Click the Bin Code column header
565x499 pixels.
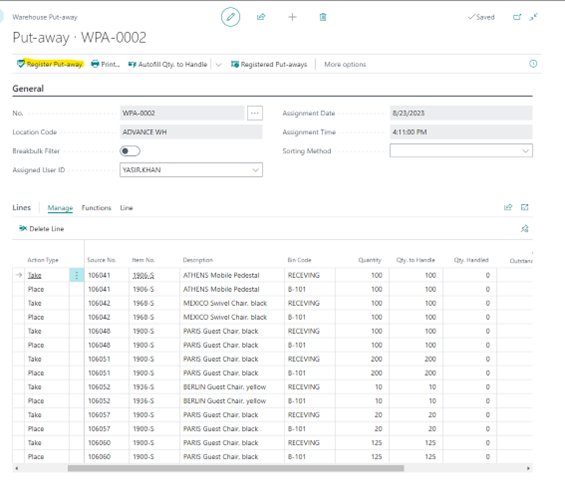pos(299,260)
